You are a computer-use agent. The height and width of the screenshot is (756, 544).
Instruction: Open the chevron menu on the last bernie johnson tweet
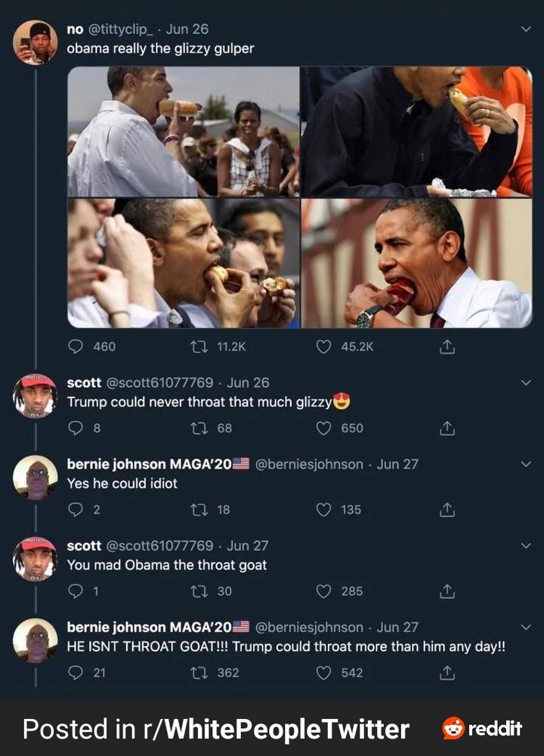click(526, 627)
